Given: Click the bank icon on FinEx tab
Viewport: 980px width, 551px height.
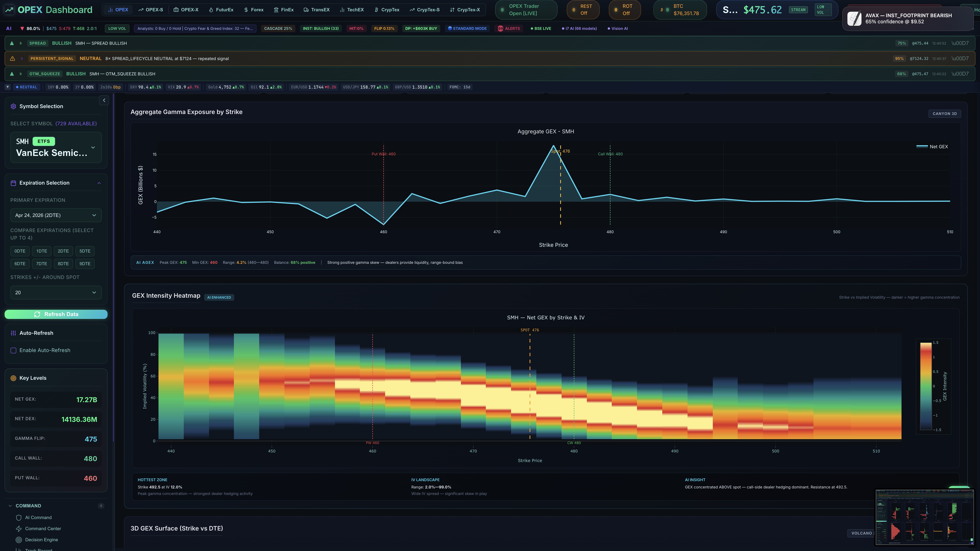Looking at the screenshot, I should [276, 10].
